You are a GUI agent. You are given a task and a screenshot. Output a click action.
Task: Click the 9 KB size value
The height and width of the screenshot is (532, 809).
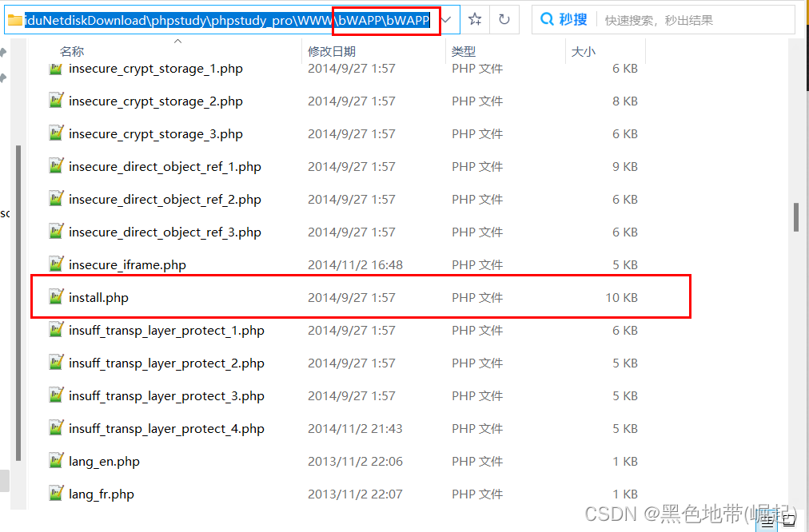tap(625, 167)
